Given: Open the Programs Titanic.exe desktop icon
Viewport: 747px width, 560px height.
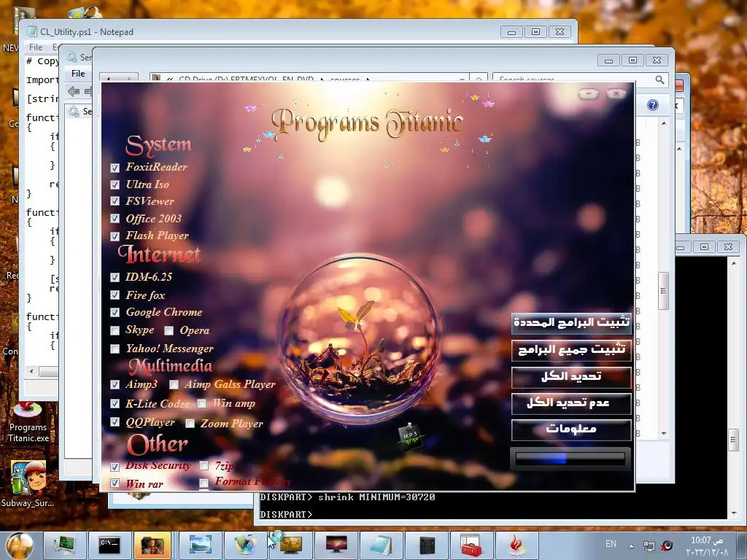Looking at the screenshot, I should [28, 423].
